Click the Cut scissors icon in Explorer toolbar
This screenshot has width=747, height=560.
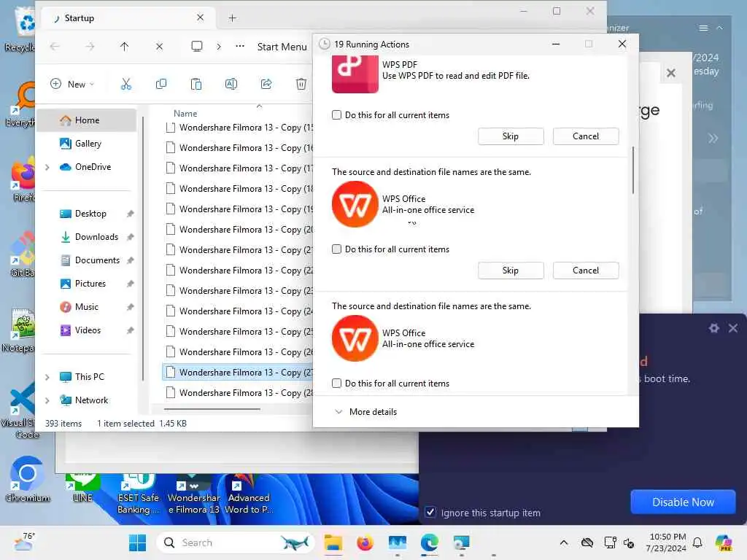point(125,85)
